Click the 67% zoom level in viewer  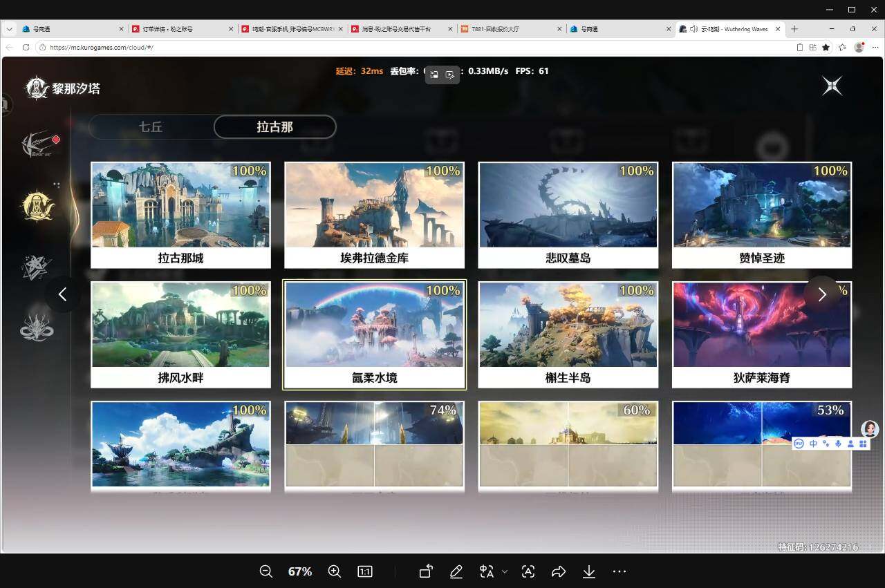pyautogui.click(x=300, y=571)
